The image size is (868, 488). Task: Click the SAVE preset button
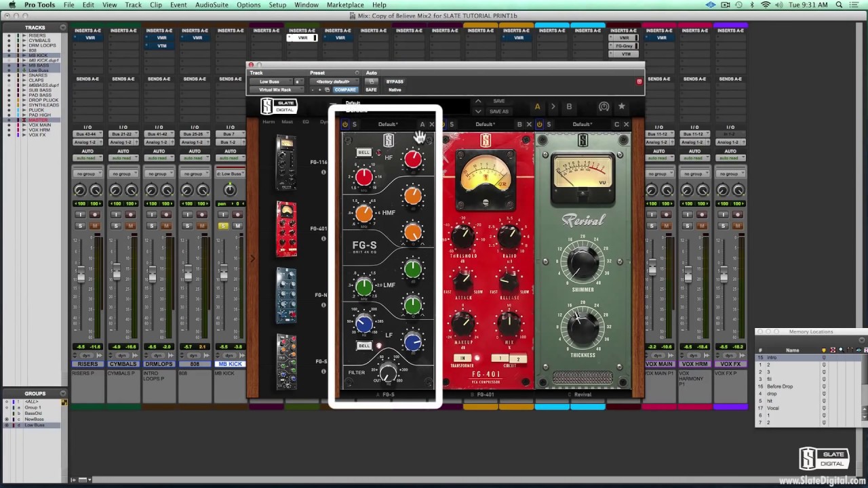click(x=499, y=101)
